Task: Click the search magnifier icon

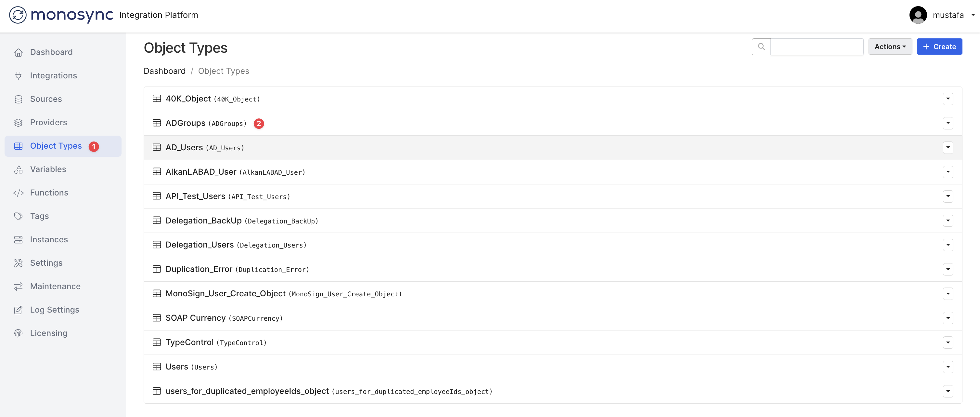Action: coord(761,47)
